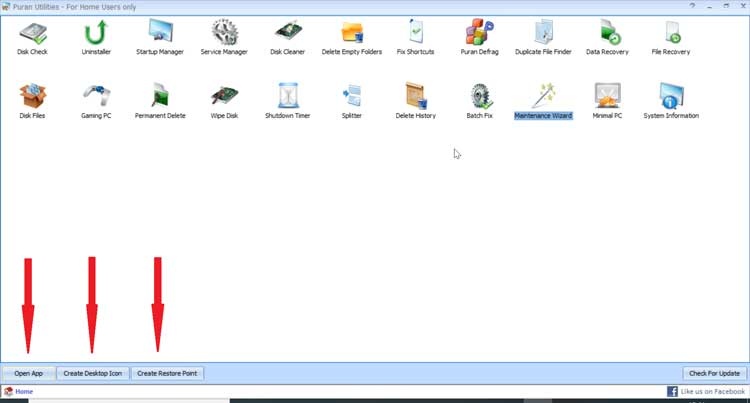Open the Disk Cleaner icon
750x403 pixels.
click(288, 32)
